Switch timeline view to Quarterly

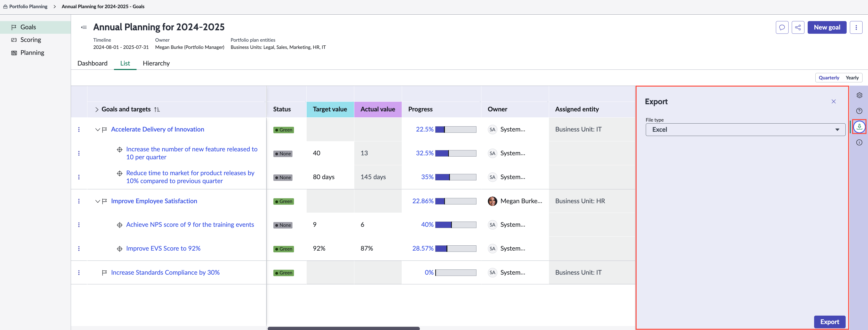pyautogui.click(x=829, y=78)
